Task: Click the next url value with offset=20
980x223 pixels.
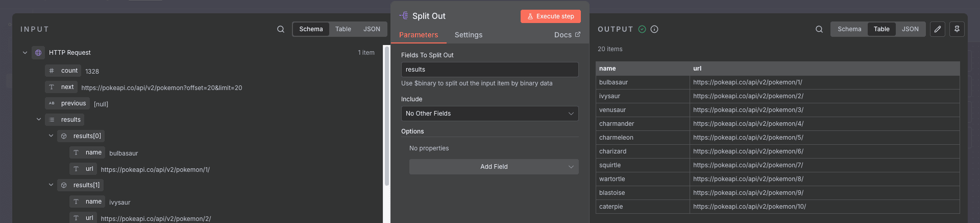Action: [162, 88]
